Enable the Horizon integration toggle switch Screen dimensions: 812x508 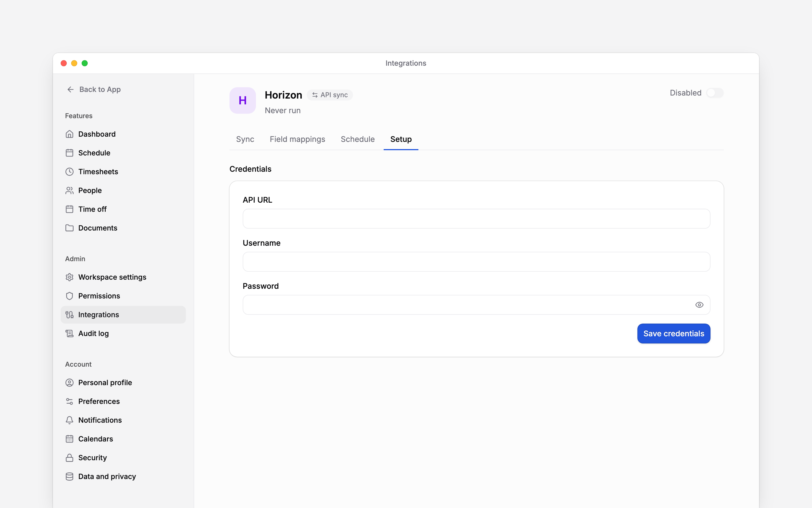[715, 93]
